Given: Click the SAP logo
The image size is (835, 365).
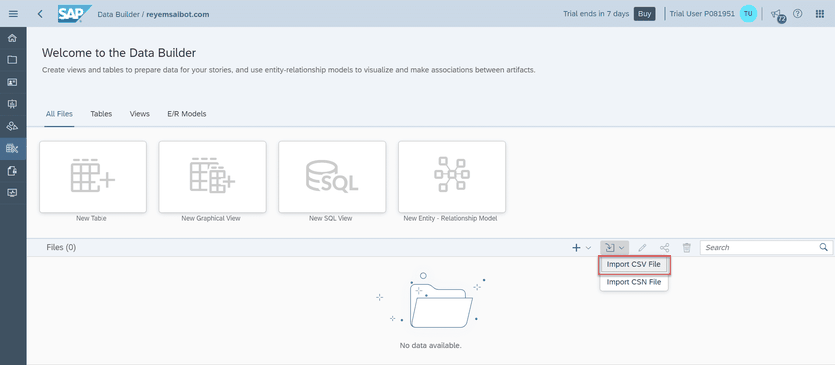Looking at the screenshot, I should pyautogui.click(x=74, y=14).
